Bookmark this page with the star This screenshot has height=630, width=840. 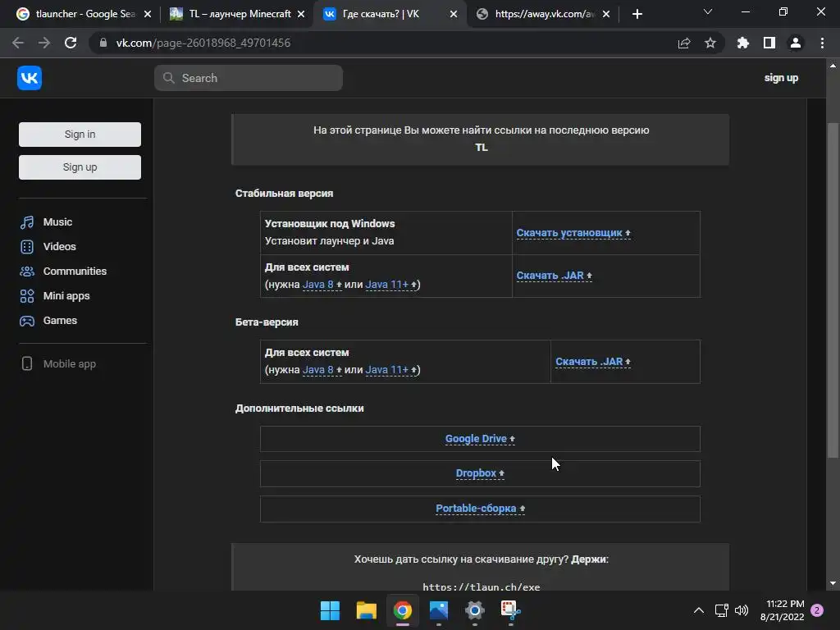click(710, 43)
